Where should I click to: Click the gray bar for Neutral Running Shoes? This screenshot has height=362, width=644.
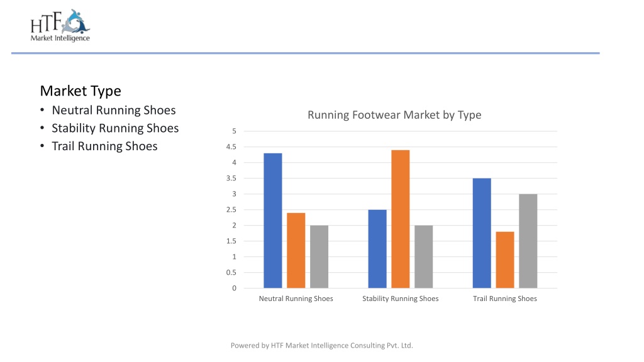319,256
